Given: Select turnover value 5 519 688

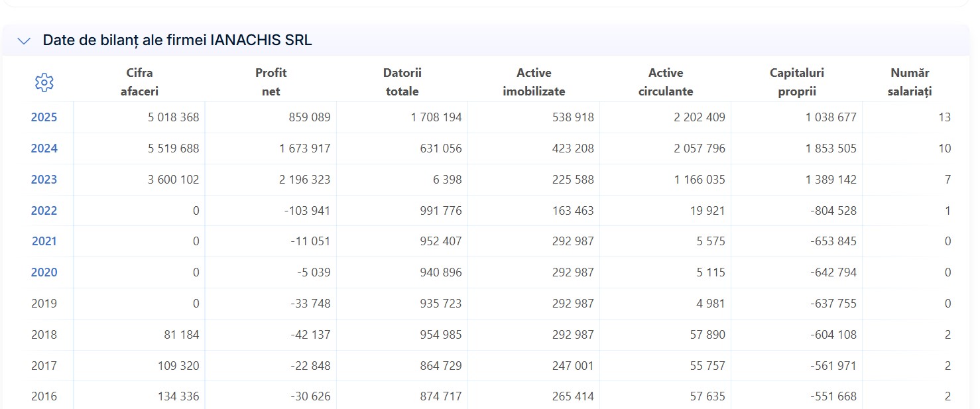Looking at the screenshot, I should click(174, 148).
